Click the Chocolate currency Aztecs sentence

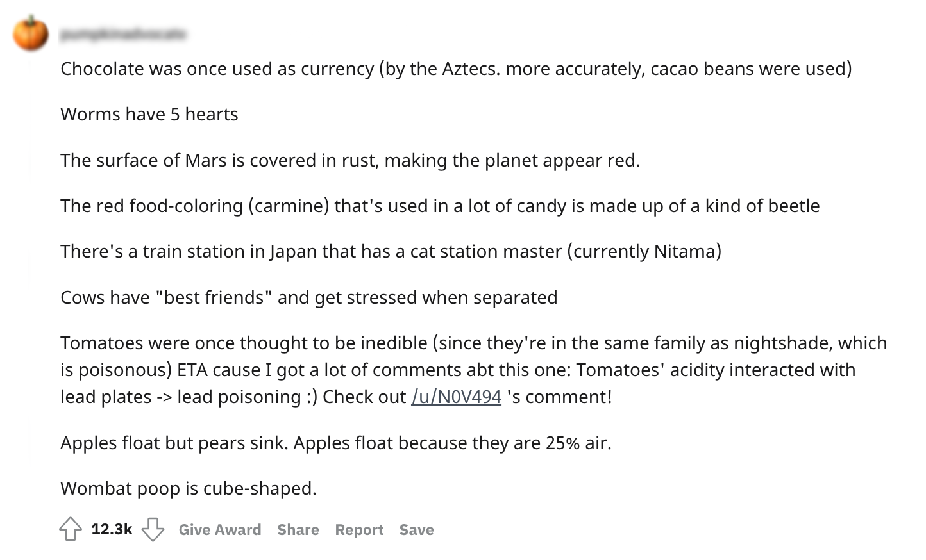click(x=455, y=69)
